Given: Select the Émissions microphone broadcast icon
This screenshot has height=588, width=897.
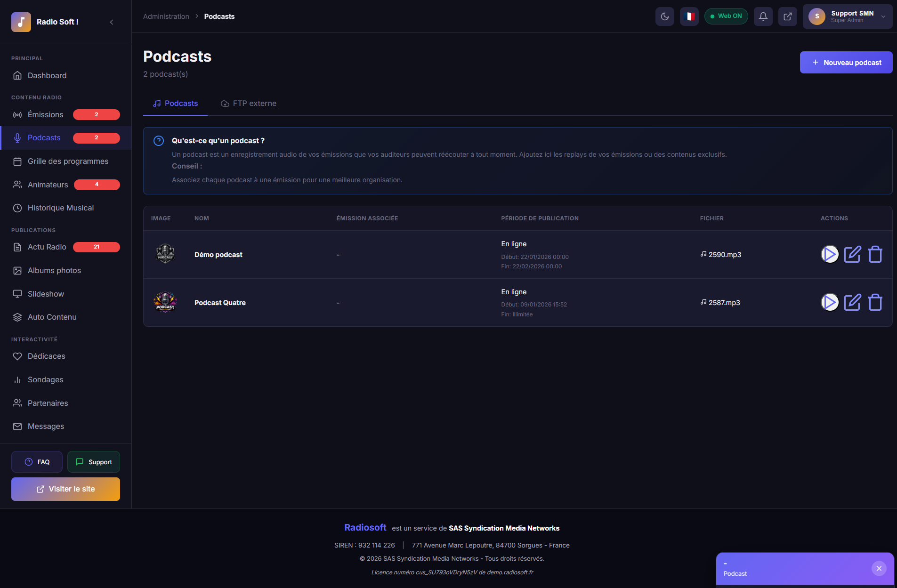Looking at the screenshot, I should tap(17, 114).
